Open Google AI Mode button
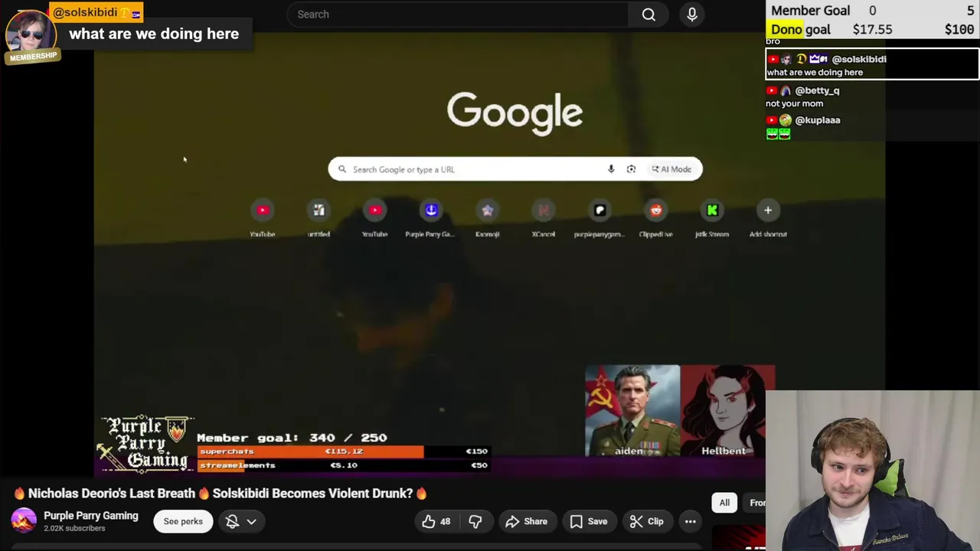The width and height of the screenshot is (980, 551). click(x=671, y=169)
